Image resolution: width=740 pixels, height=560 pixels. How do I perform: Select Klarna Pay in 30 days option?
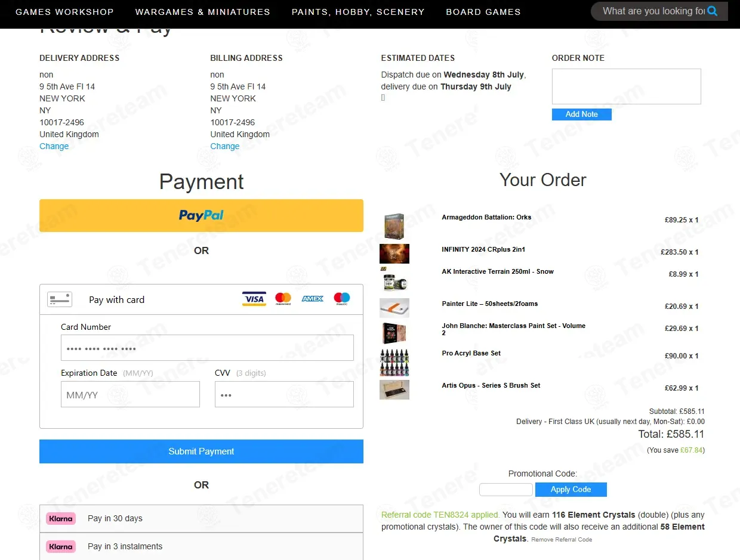pyautogui.click(x=201, y=519)
